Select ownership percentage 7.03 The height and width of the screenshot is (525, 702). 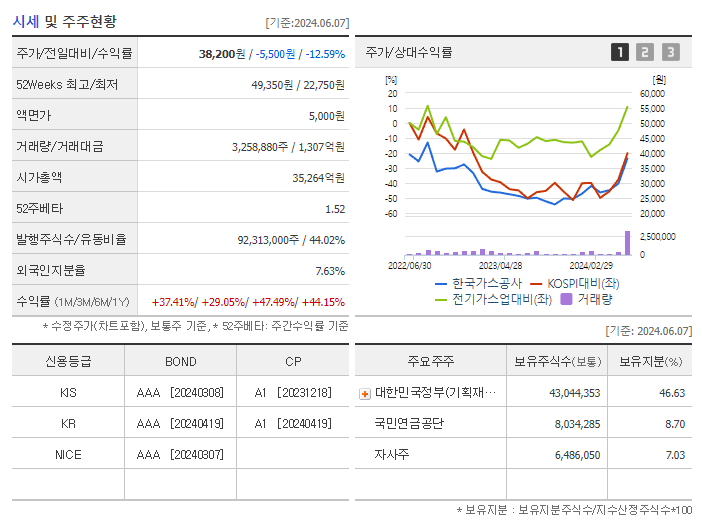tap(675, 455)
